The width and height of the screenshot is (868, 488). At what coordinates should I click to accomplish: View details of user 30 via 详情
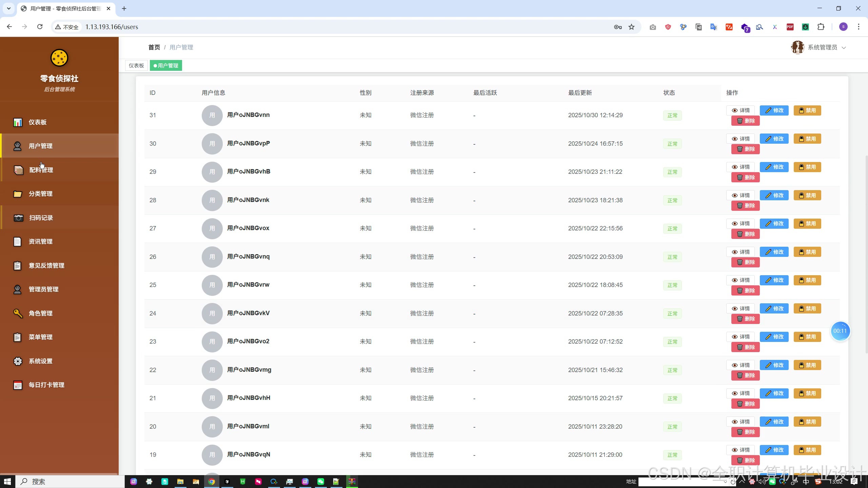741,139
